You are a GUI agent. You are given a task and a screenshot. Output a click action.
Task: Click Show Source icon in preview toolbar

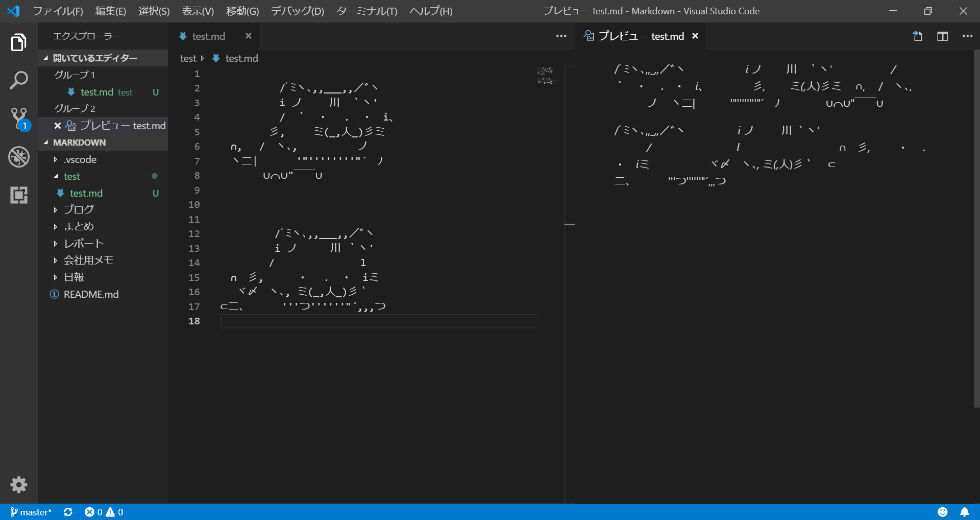[917, 36]
